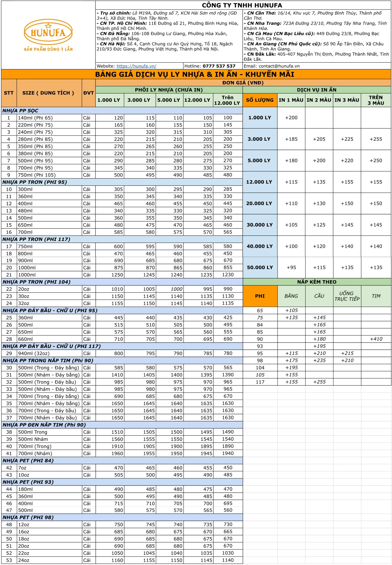Click the +410 price in TIM column

click(376, 339)
